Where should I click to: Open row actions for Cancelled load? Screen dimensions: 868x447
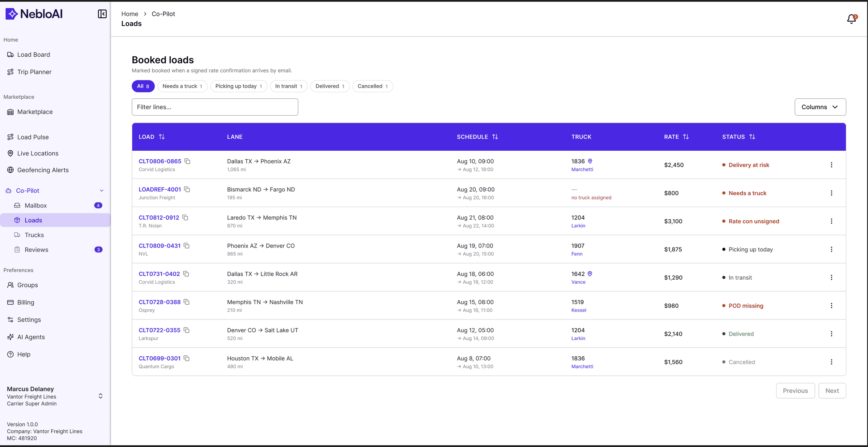(831, 362)
